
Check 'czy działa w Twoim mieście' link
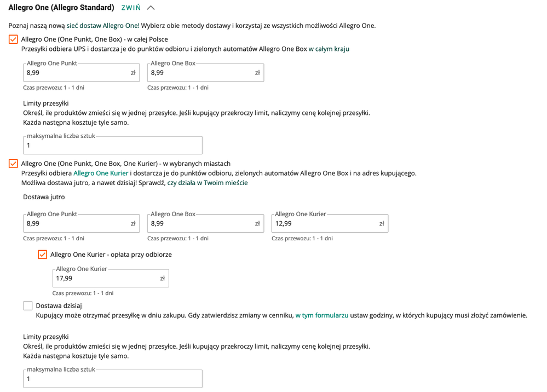tap(208, 183)
